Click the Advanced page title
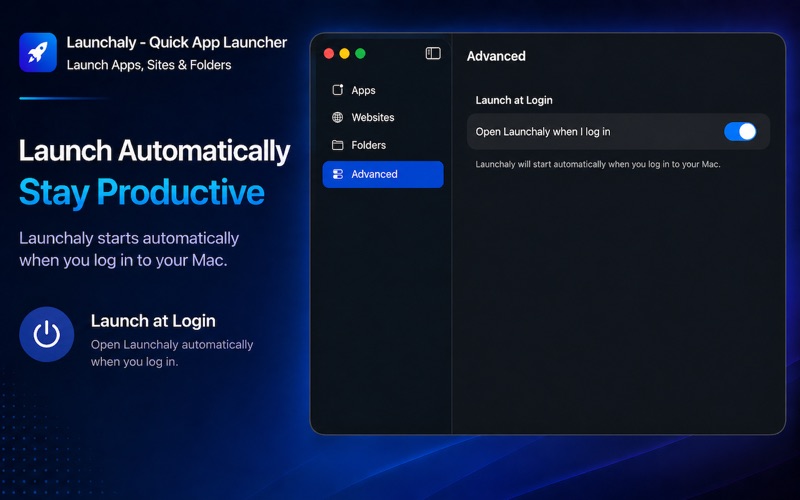The width and height of the screenshot is (800, 500). pyautogui.click(x=496, y=56)
